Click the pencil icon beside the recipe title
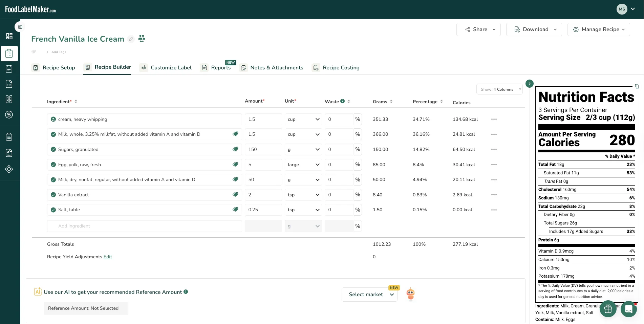The image size is (644, 324). tap(131, 39)
